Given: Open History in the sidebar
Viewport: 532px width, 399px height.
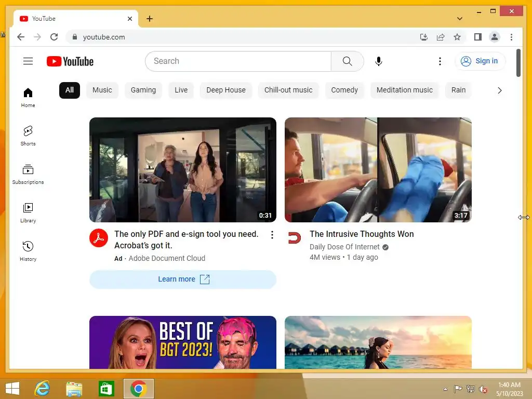Looking at the screenshot, I should click(x=28, y=251).
